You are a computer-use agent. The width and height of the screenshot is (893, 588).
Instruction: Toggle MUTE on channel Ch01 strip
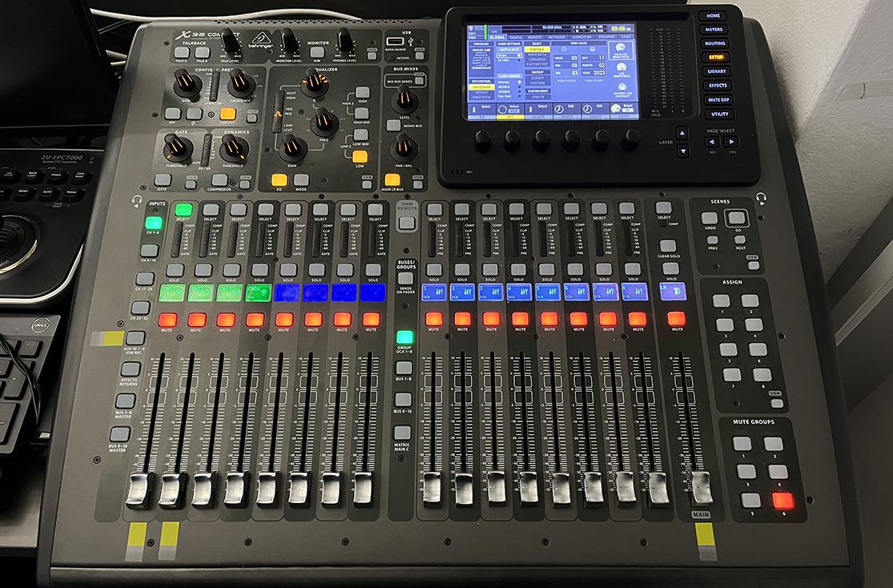tap(167, 320)
